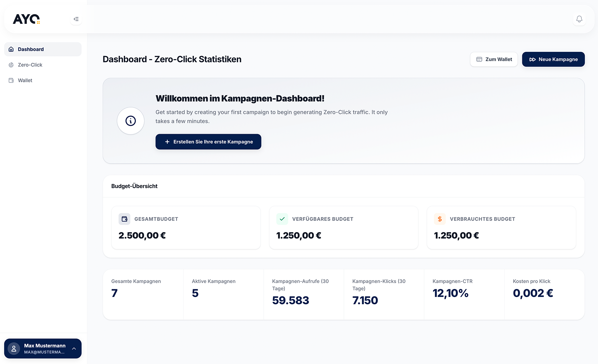
Task: Expand the Max Mustermann account chevron
Action: tap(74, 348)
